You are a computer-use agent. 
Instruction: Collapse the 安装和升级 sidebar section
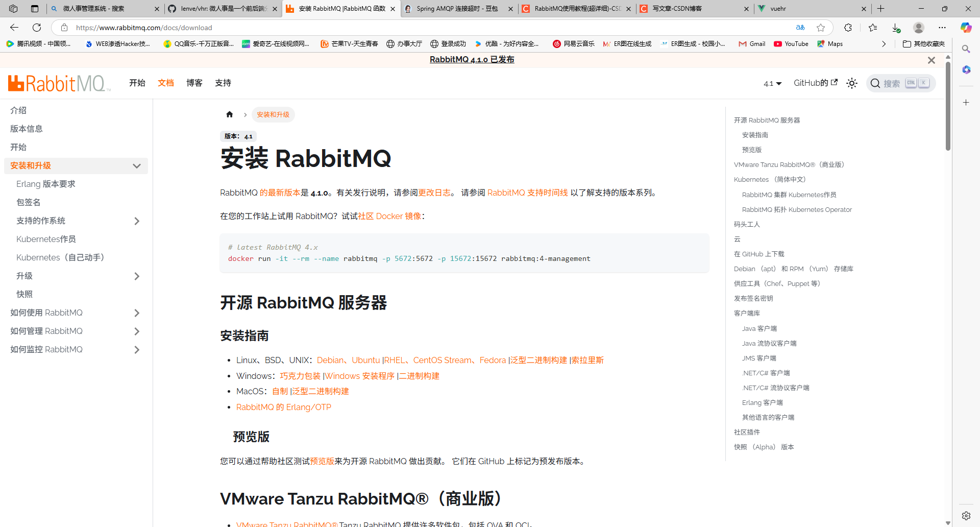pos(136,166)
